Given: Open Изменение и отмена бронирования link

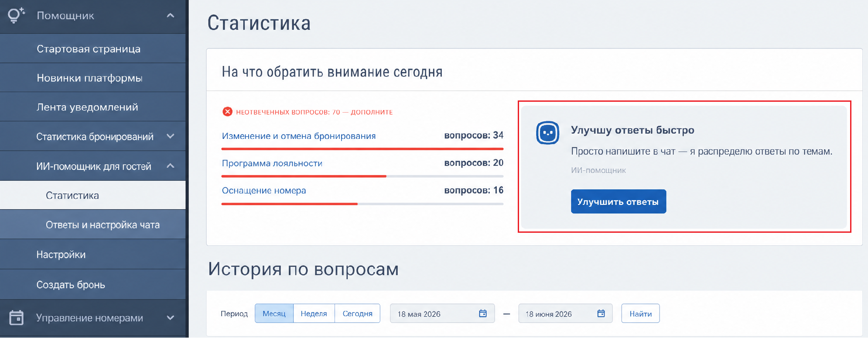Looking at the screenshot, I should tap(299, 136).
